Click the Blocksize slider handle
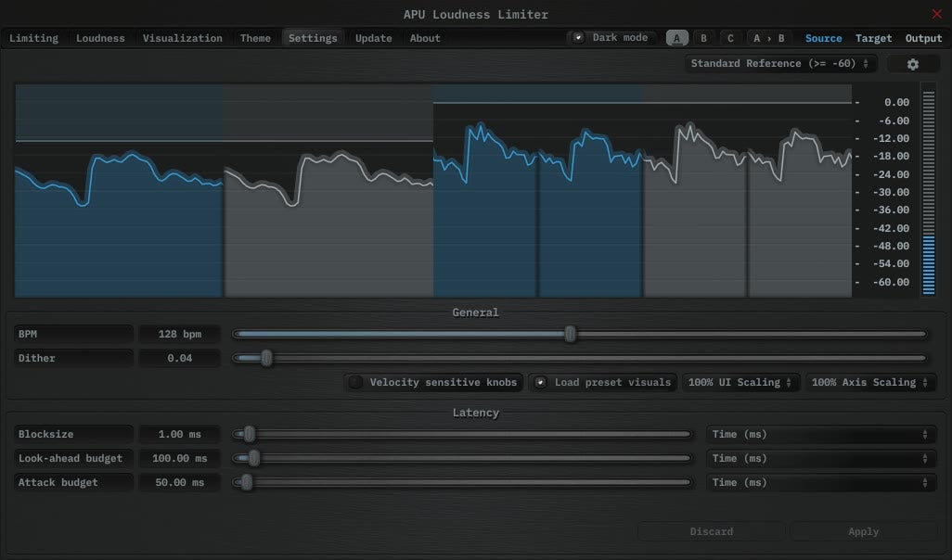 249,435
